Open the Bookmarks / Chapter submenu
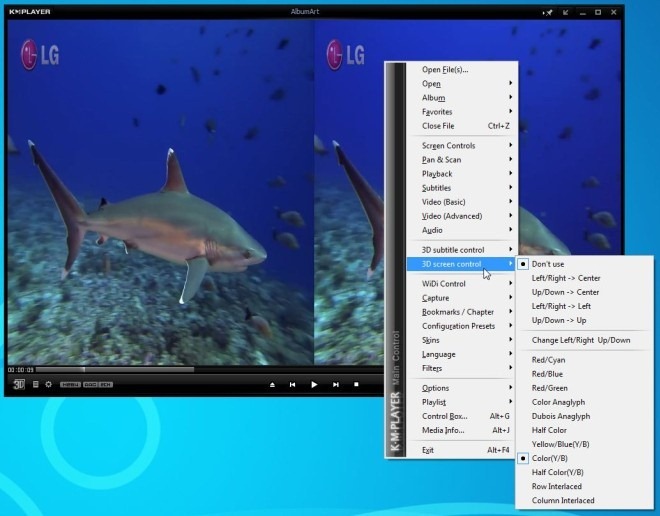 462,312
